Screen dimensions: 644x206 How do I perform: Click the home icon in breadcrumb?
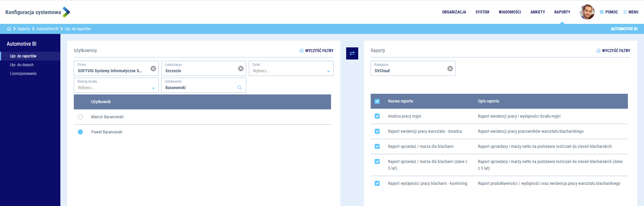point(9,29)
